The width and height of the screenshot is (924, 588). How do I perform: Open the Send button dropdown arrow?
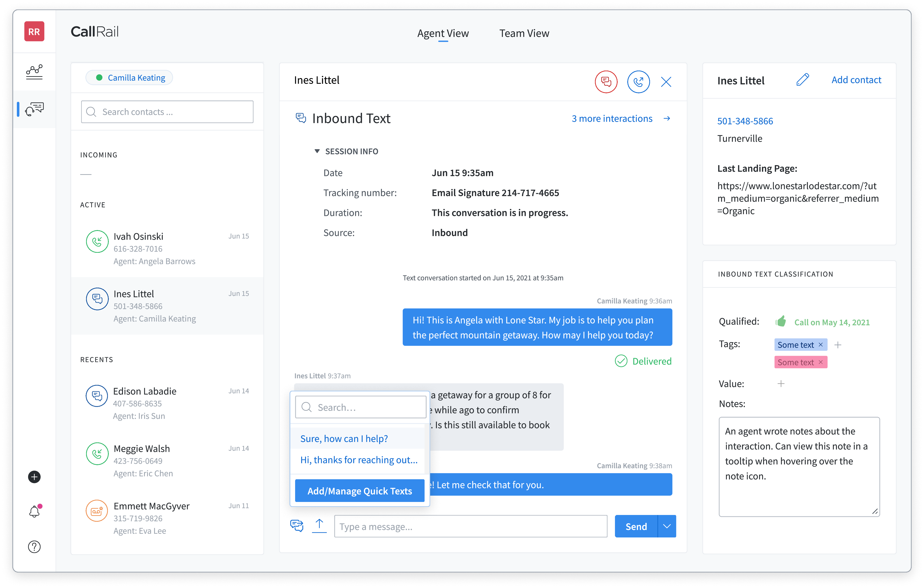[666, 526]
